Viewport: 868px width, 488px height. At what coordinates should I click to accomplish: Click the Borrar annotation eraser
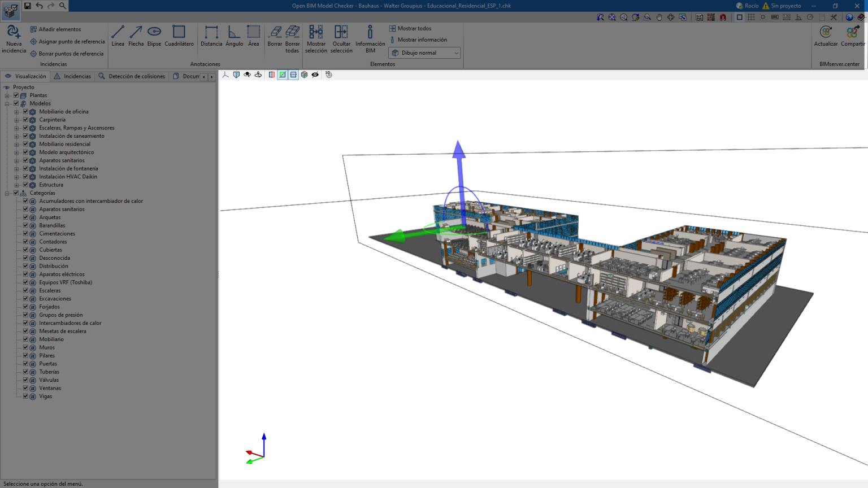click(x=275, y=36)
